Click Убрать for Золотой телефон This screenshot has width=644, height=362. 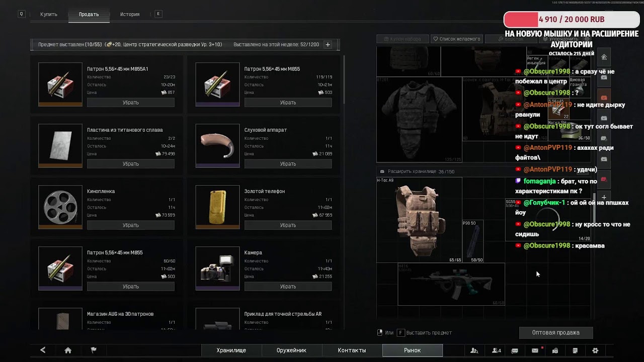pos(288,225)
